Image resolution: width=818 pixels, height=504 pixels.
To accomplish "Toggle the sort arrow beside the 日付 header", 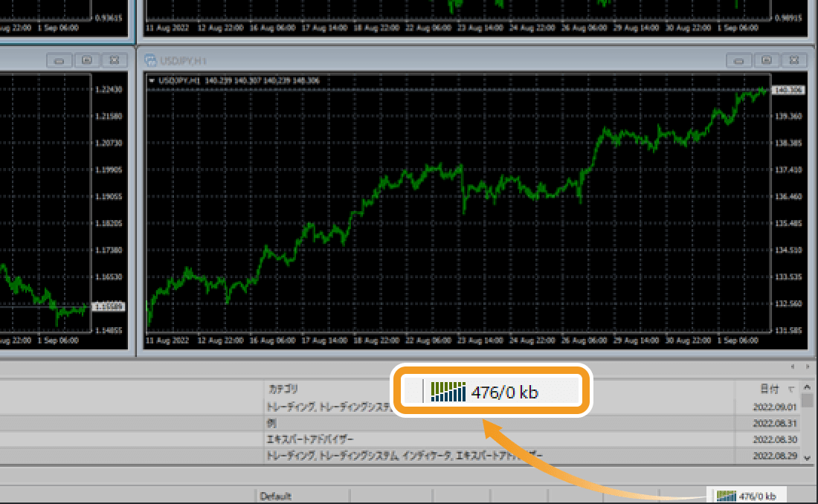I will [790, 389].
